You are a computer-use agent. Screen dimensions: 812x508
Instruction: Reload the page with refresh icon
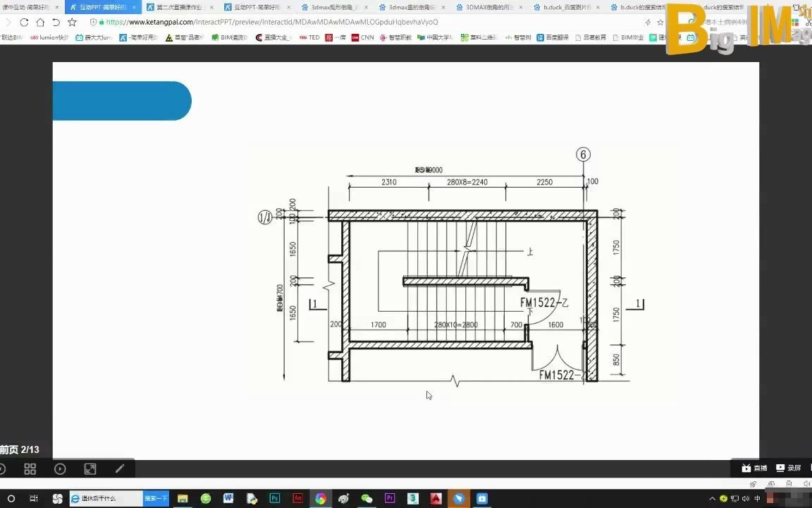[x=24, y=23]
